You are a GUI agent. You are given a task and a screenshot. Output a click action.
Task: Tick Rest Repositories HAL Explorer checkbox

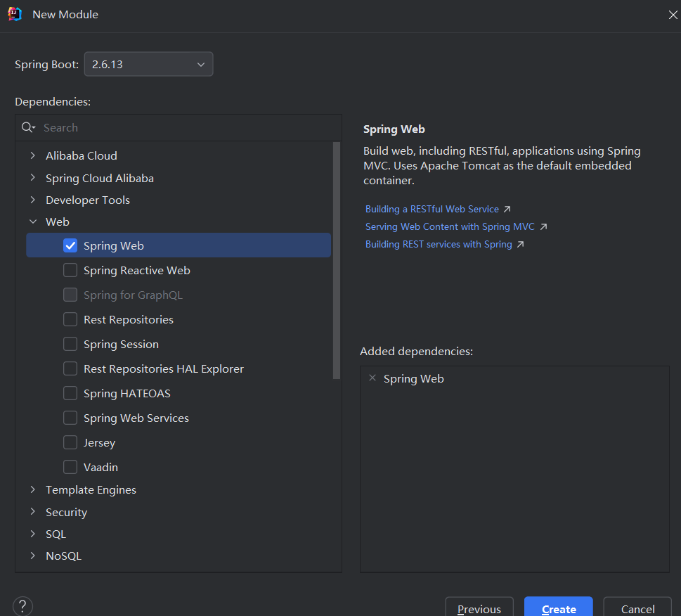coord(70,368)
